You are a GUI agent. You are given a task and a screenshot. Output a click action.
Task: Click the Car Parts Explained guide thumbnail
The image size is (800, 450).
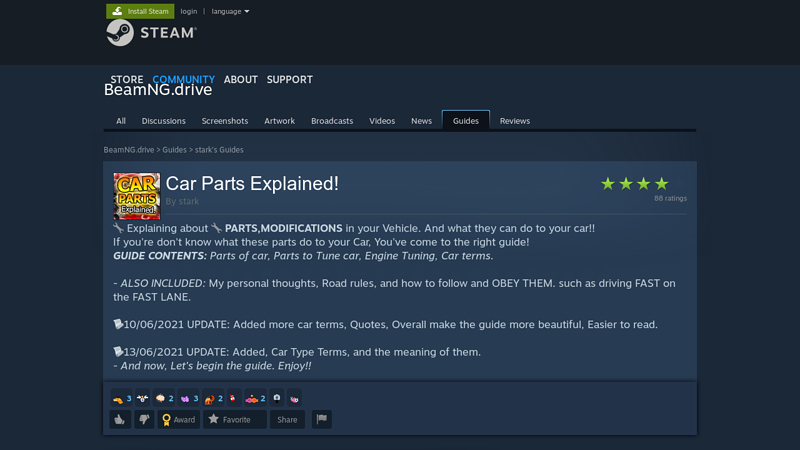tap(137, 196)
